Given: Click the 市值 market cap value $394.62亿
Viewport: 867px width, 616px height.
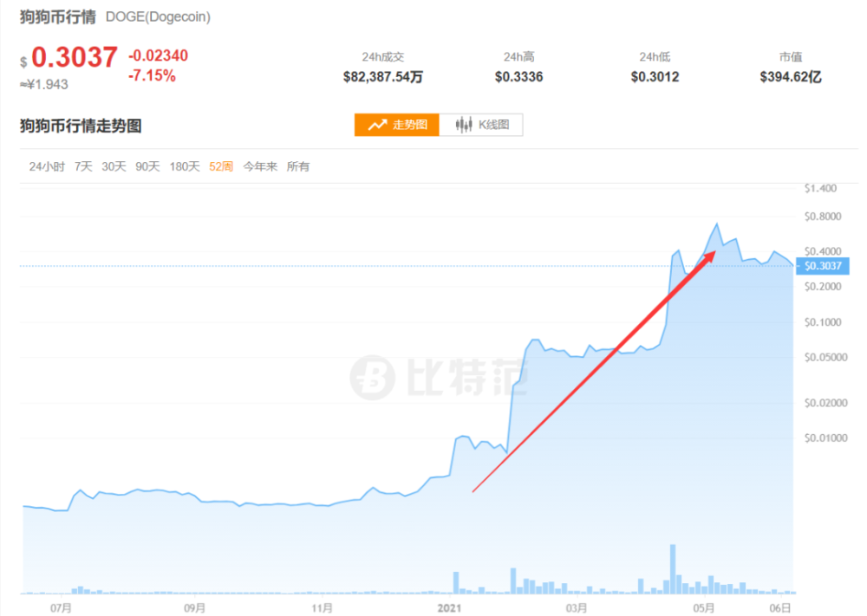Looking at the screenshot, I should coord(791,77).
